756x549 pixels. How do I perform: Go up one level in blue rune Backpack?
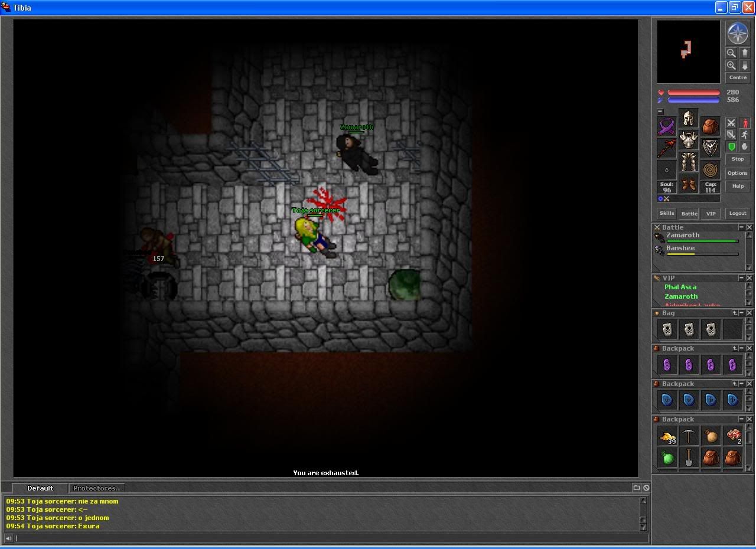pyautogui.click(x=735, y=384)
